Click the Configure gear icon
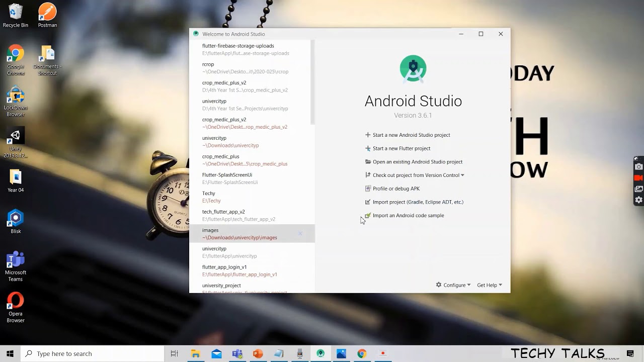This screenshot has height=362, width=644. click(x=439, y=285)
